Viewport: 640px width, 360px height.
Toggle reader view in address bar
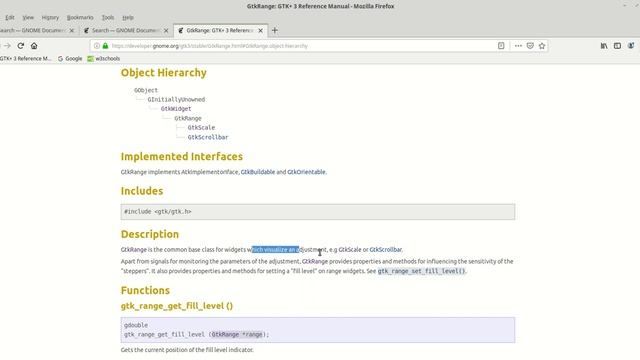[x=501, y=46]
